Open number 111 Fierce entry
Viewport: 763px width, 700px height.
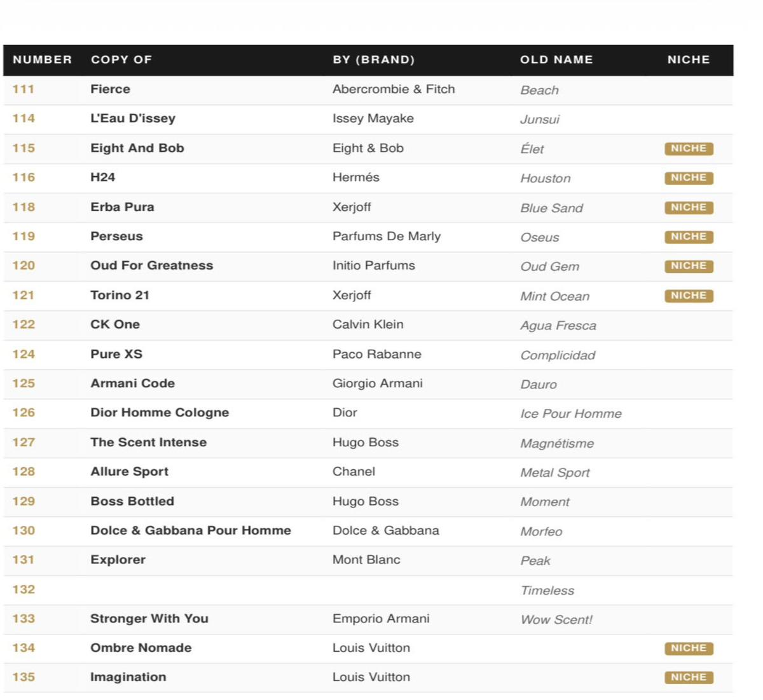pyautogui.click(x=110, y=89)
